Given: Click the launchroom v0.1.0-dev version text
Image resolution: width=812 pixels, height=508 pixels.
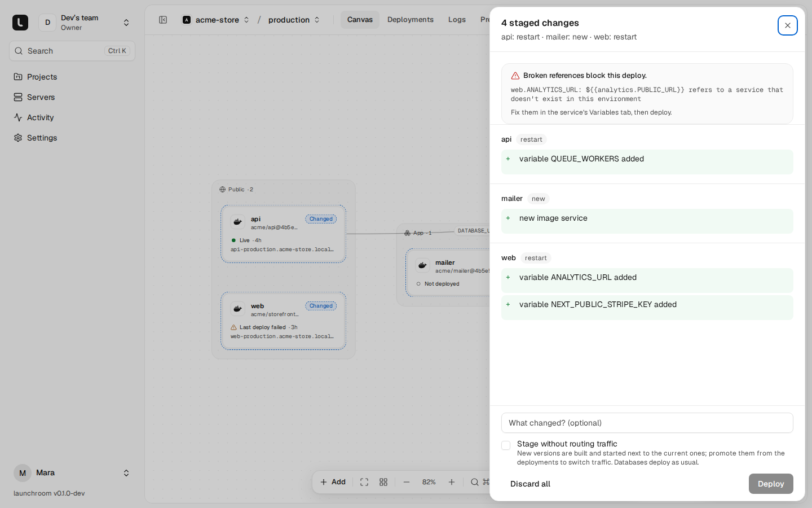Looking at the screenshot, I should point(49,493).
